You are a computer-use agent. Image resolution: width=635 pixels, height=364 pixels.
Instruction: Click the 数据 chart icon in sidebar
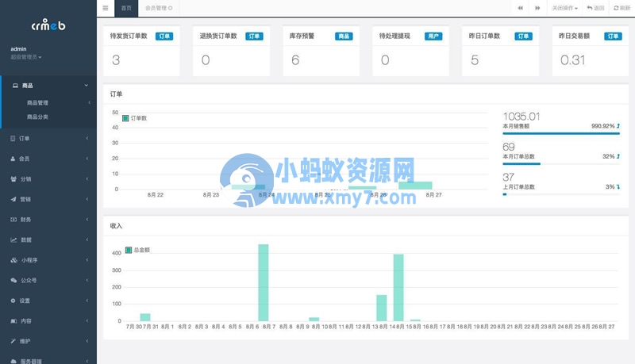[13, 239]
